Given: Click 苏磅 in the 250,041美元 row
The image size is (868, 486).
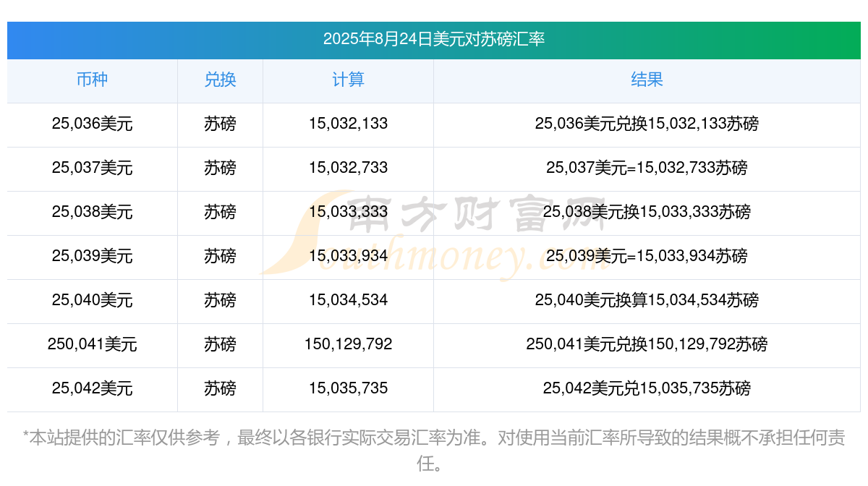Looking at the screenshot, I should pos(220,344).
